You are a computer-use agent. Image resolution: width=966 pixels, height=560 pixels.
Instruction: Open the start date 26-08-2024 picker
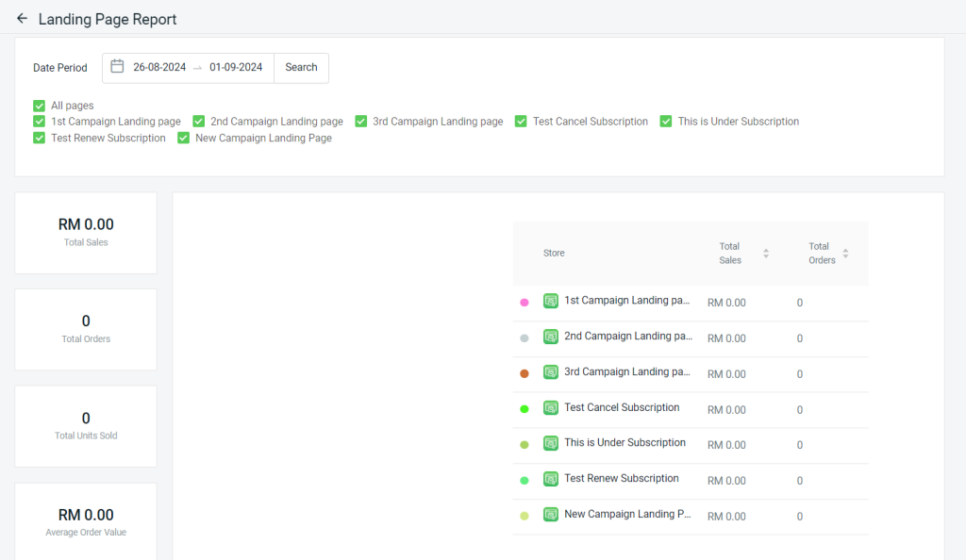(159, 67)
